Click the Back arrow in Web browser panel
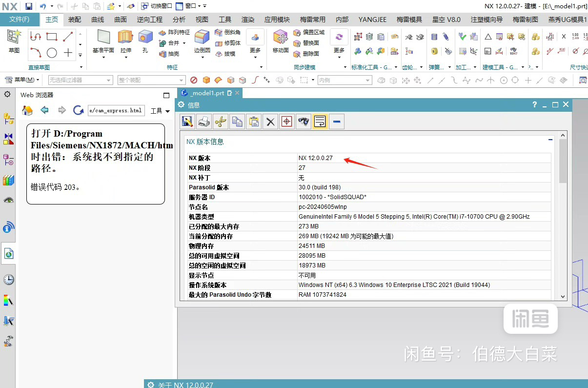Viewport: 588px width, 388px height. tap(45, 110)
